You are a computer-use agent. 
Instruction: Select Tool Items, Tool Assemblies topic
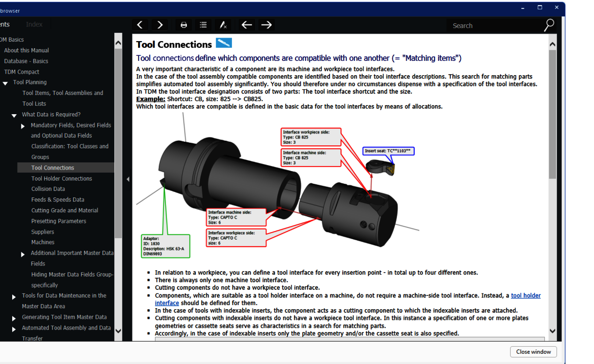(62, 98)
